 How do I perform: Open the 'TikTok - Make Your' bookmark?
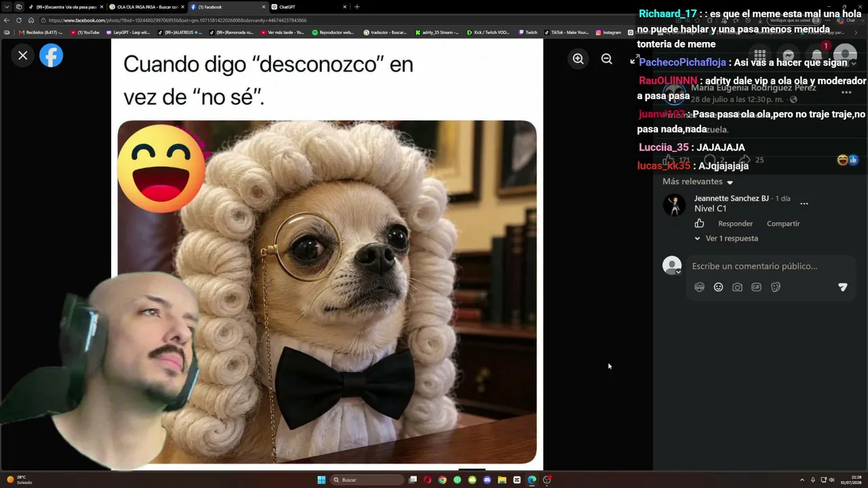[x=567, y=33]
